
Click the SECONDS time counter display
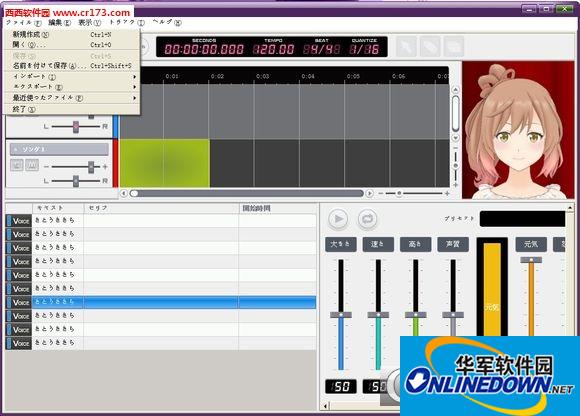tap(204, 49)
